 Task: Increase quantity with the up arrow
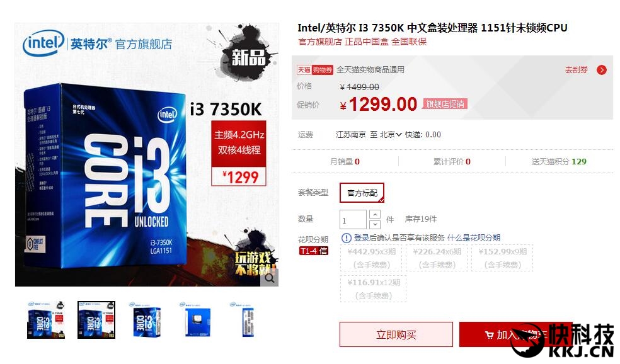374,214
